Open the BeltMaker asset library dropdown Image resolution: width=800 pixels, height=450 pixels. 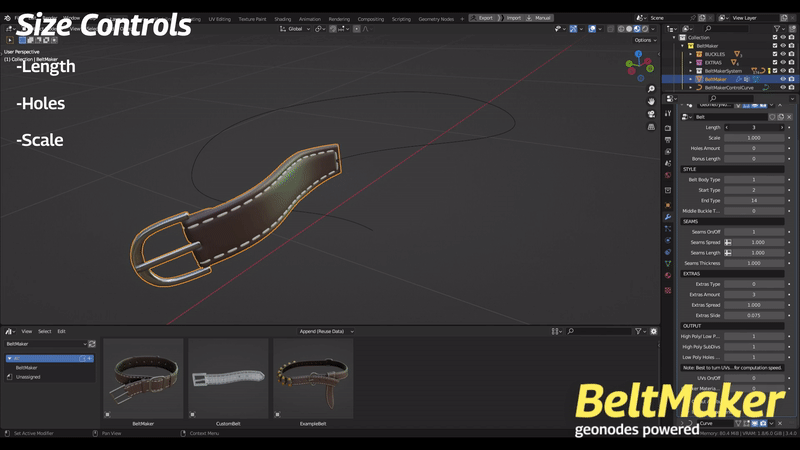click(x=46, y=344)
